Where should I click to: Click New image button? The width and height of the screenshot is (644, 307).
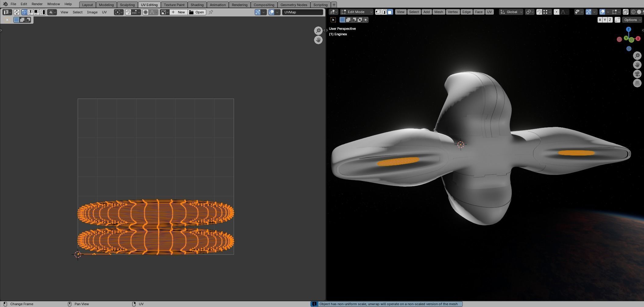[179, 12]
